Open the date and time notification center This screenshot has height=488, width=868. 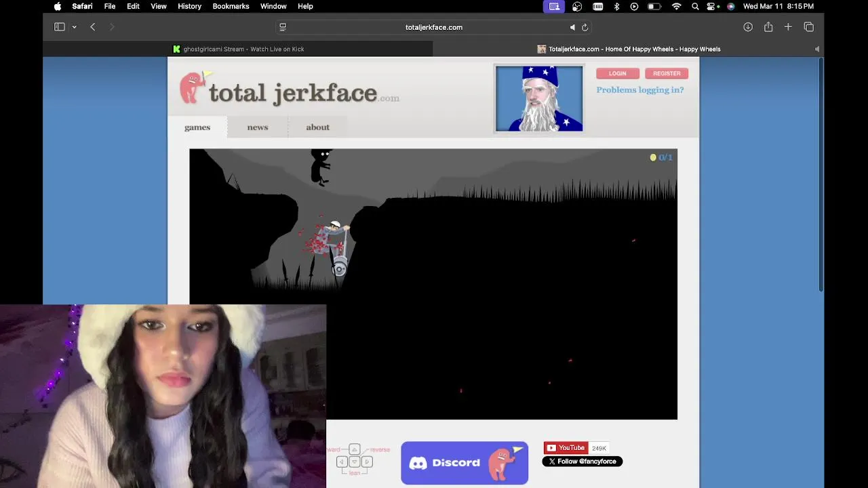coord(778,6)
